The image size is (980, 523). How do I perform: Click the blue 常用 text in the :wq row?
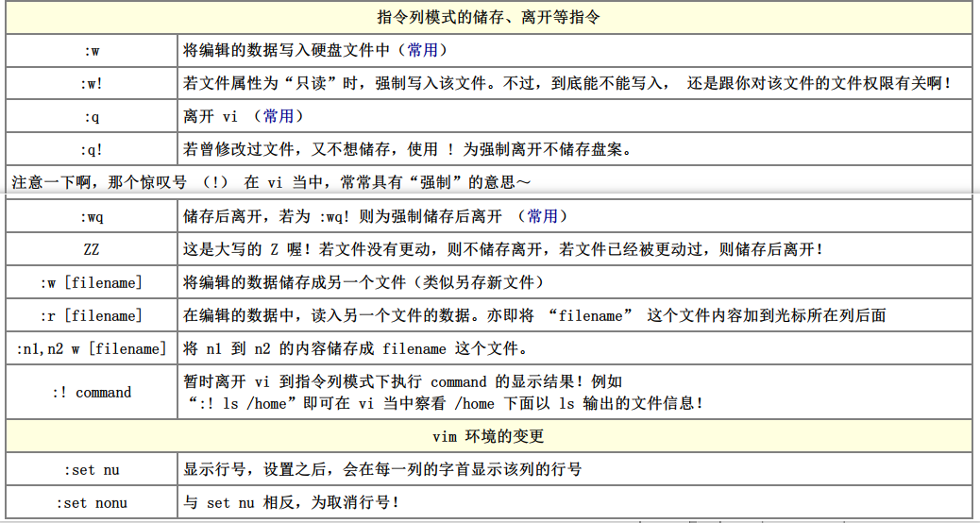click(542, 216)
